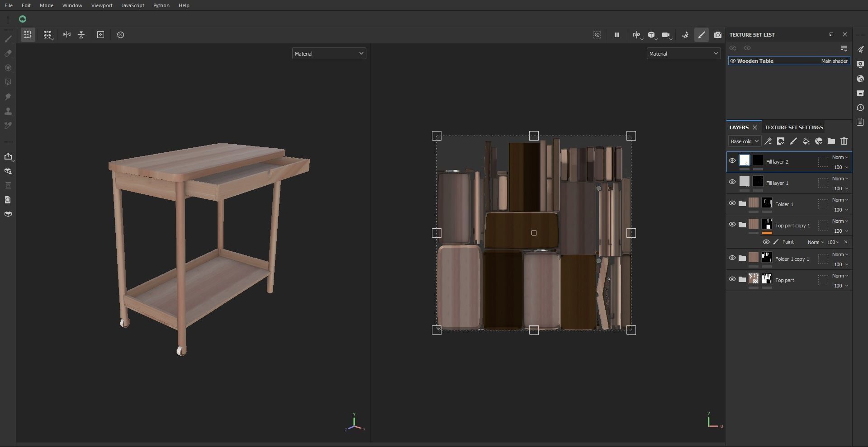Pause the viewport rendering

[x=617, y=35]
